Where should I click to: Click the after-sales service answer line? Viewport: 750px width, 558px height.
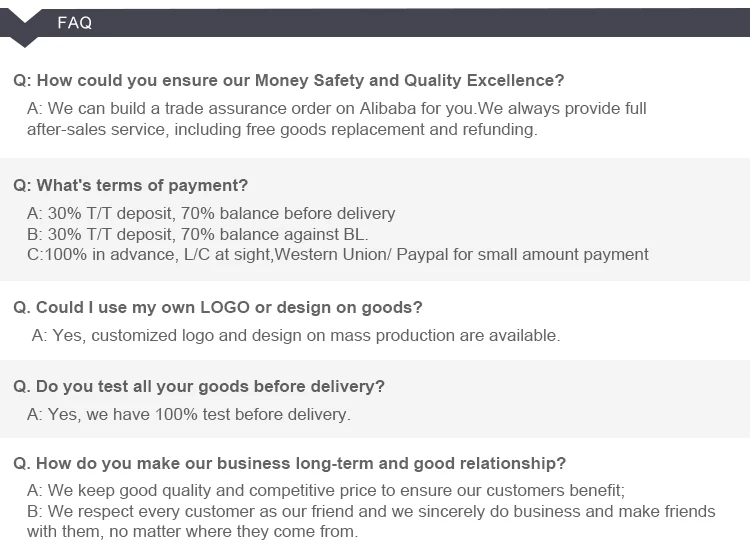tap(282, 129)
